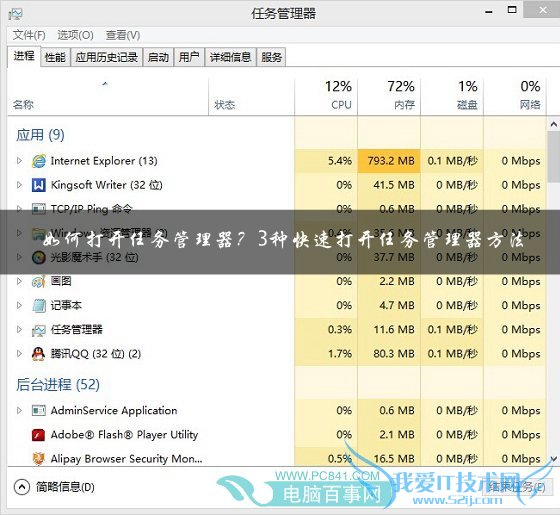Switch to the 用户 tab

(189, 57)
